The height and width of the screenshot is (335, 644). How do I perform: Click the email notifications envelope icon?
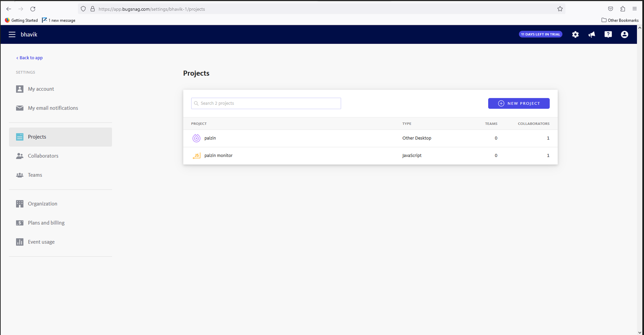(20, 108)
